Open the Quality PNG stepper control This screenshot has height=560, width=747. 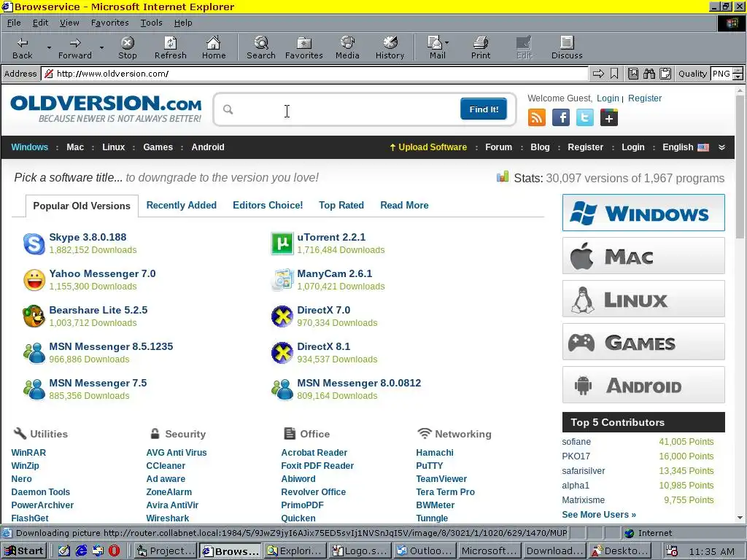[738, 74]
